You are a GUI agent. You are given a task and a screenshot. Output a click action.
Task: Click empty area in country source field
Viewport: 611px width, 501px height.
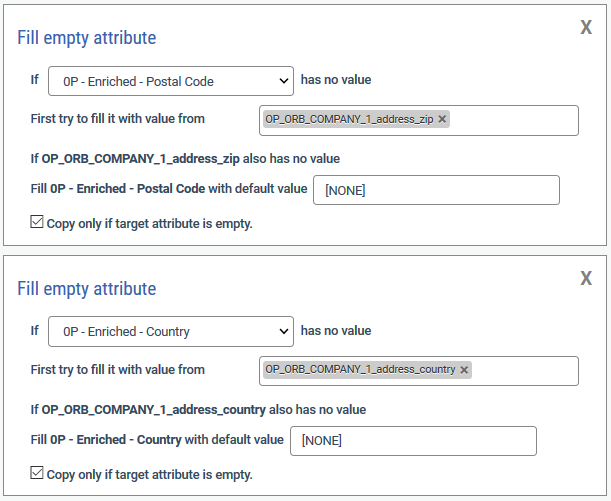pos(525,371)
